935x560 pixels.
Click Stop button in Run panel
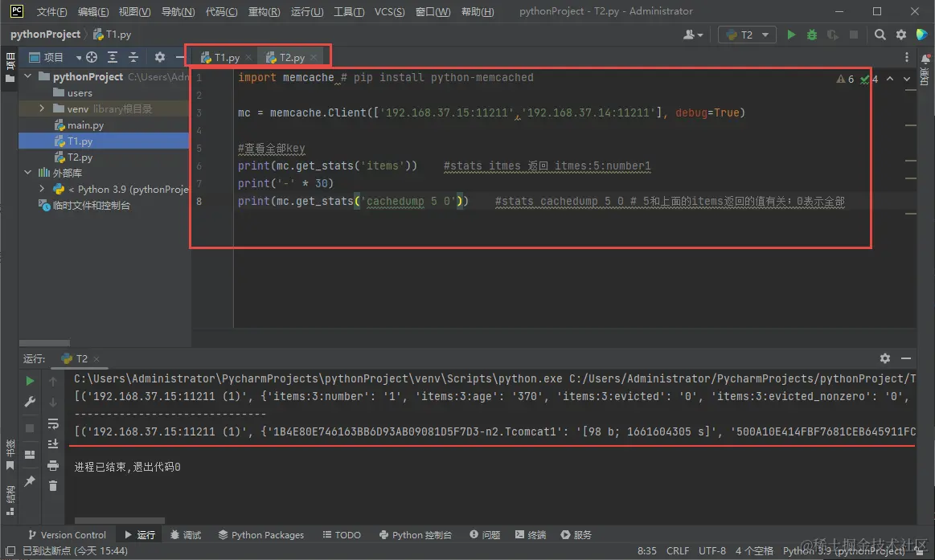(x=30, y=427)
